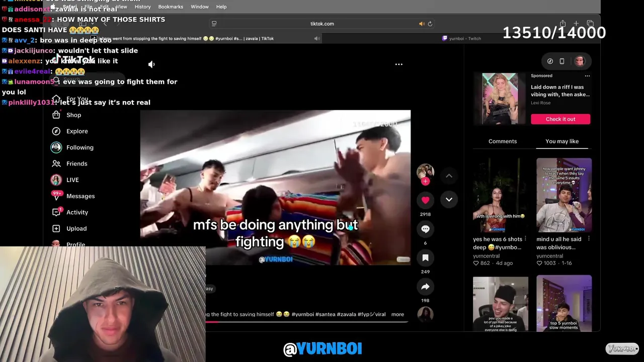Click yurncentral under the 1003 likes card
Viewport: 644px width, 362px height.
tap(549, 256)
